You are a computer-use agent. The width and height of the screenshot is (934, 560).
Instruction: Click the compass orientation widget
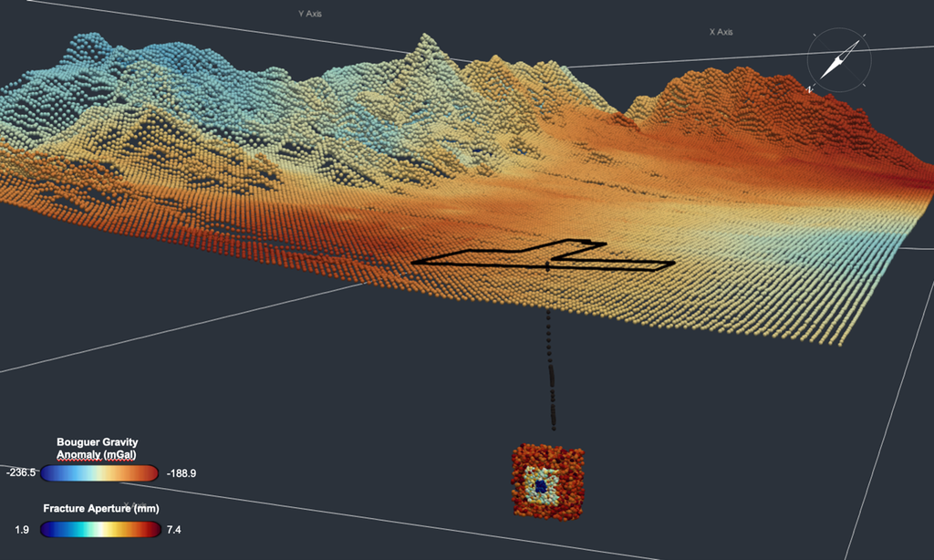tap(839, 60)
